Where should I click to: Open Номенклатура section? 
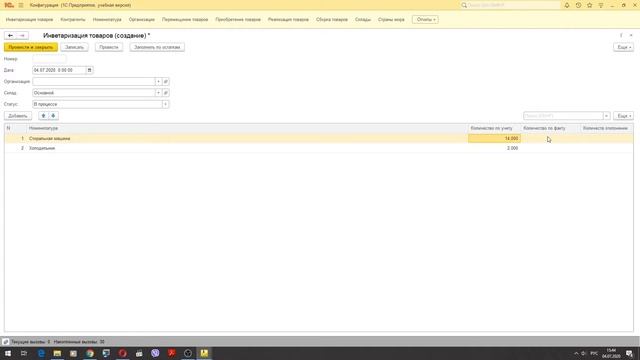pos(107,20)
